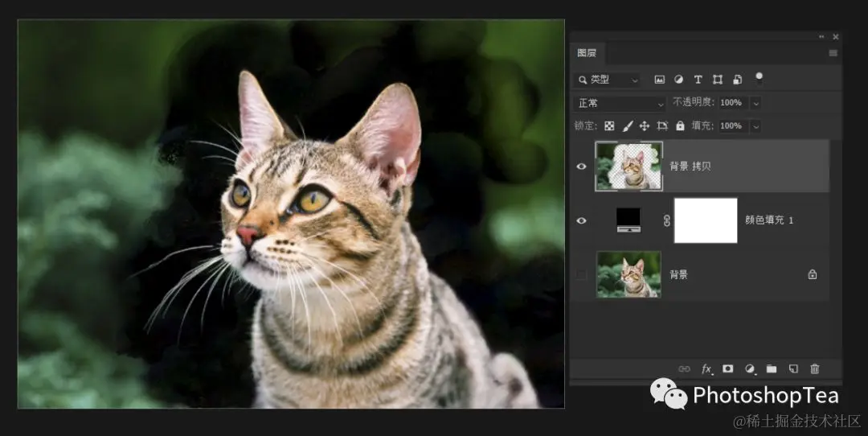Screen dimensions: 868x436
Task: Open the Layers panel flyout menu
Action: click(833, 53)
